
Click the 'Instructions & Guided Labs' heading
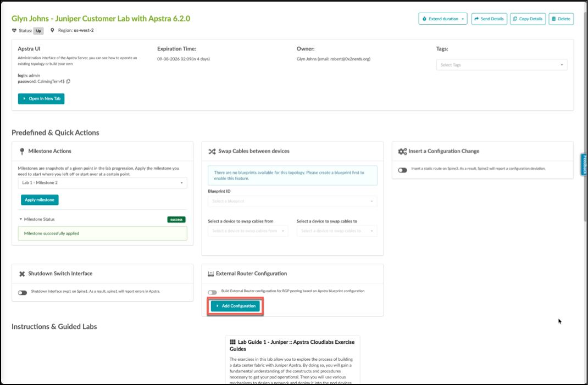[x=54, y=327]
